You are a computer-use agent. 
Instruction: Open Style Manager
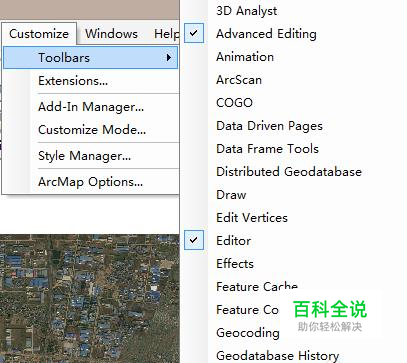pyautogui.click(x=84, y=156)
